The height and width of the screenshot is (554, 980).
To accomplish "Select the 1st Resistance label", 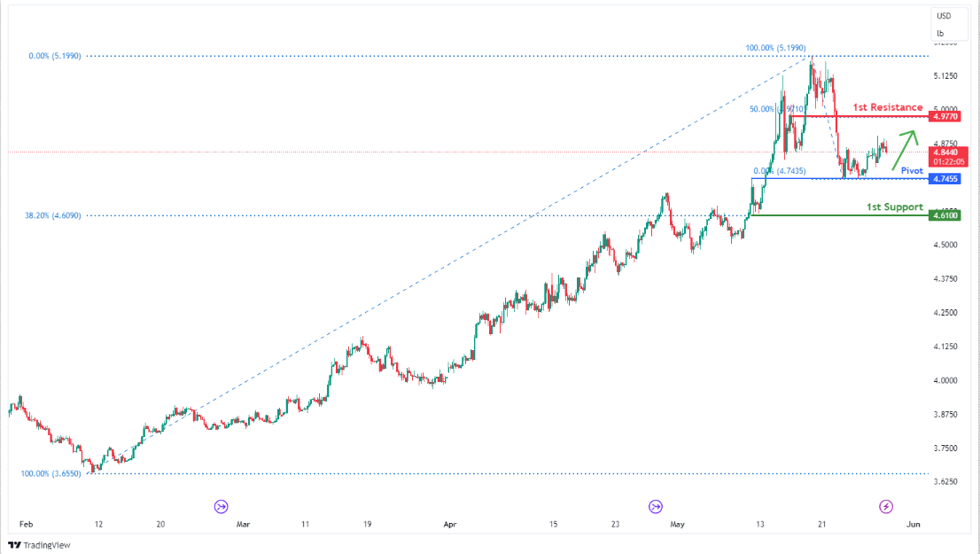I will pyautogui.click(x=888, y=107).
